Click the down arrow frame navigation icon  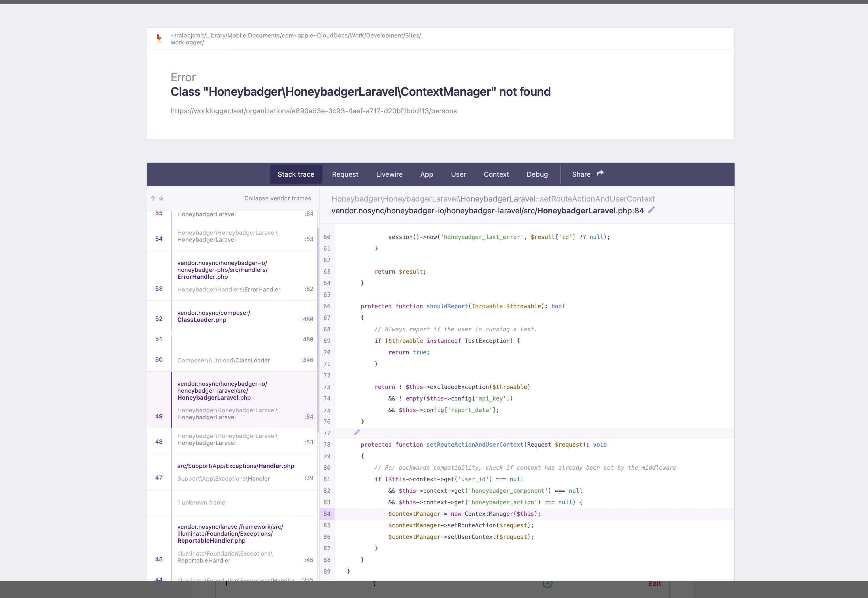161,198
